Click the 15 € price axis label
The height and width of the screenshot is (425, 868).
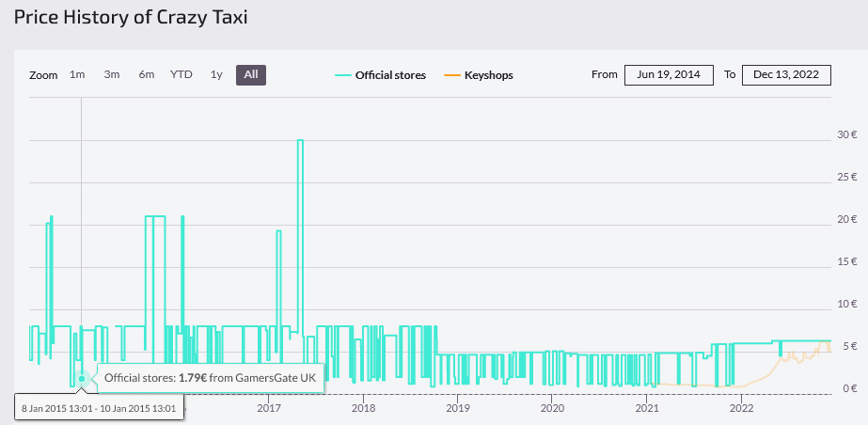pos(846,261)
